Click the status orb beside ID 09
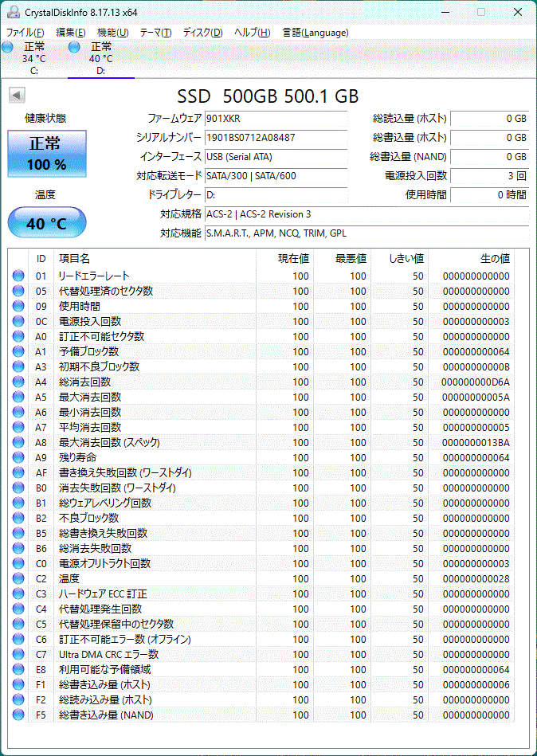 tap(18, 306)
